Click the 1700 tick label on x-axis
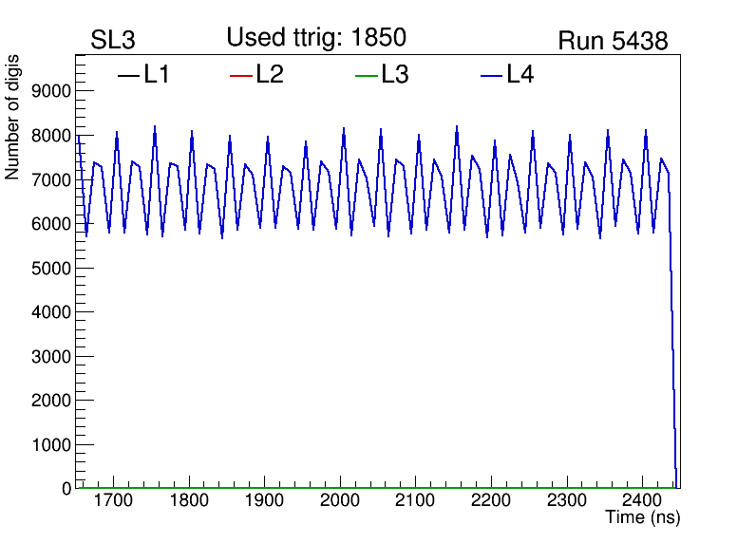 pos(113,500)
